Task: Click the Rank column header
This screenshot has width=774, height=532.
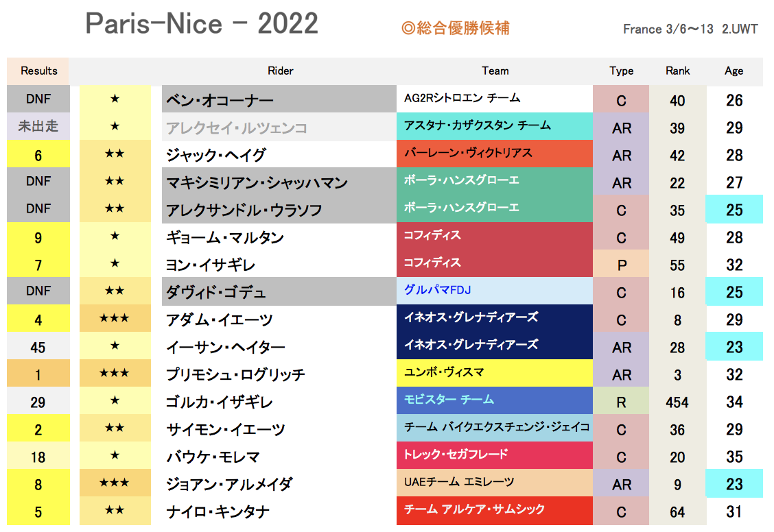Action: point(677,71)
